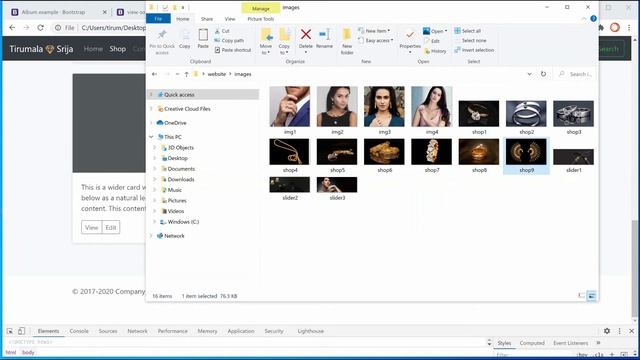Open address bar history dropdown
The width and height of the screenshot is (640, 360).
tap(529, 74)
